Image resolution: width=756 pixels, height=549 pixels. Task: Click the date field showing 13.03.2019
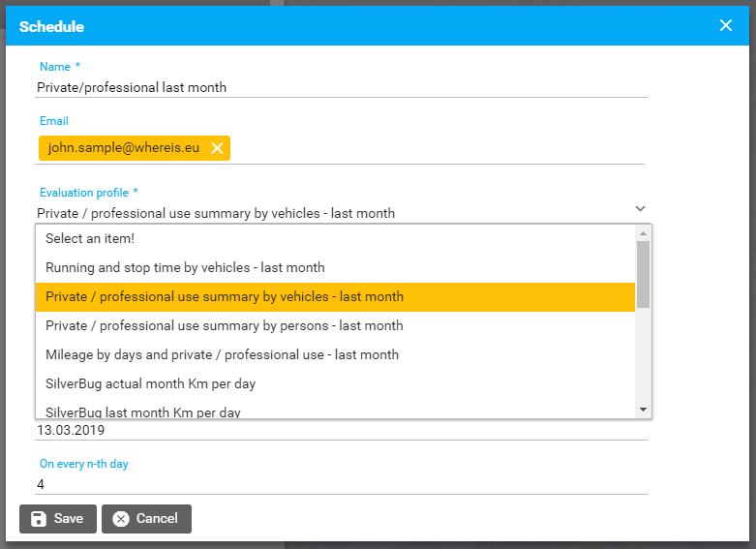[x=341, y=430]
